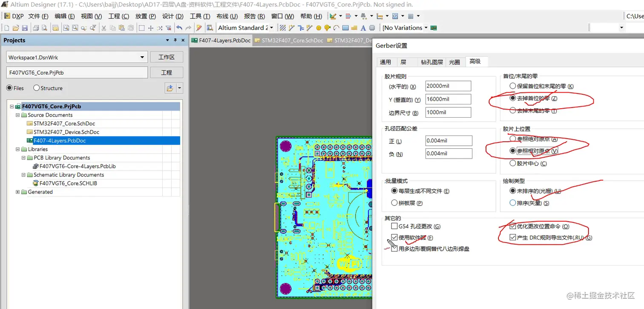Click the 工程 button in Projects panel
This screenshot has width=644, height=309.
pos(167,72)
